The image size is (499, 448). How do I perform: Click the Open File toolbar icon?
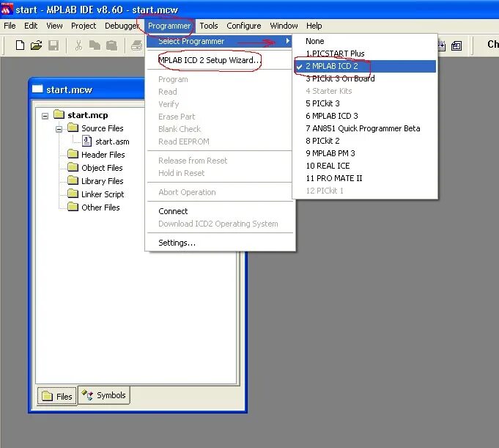(x=37, y=45)
